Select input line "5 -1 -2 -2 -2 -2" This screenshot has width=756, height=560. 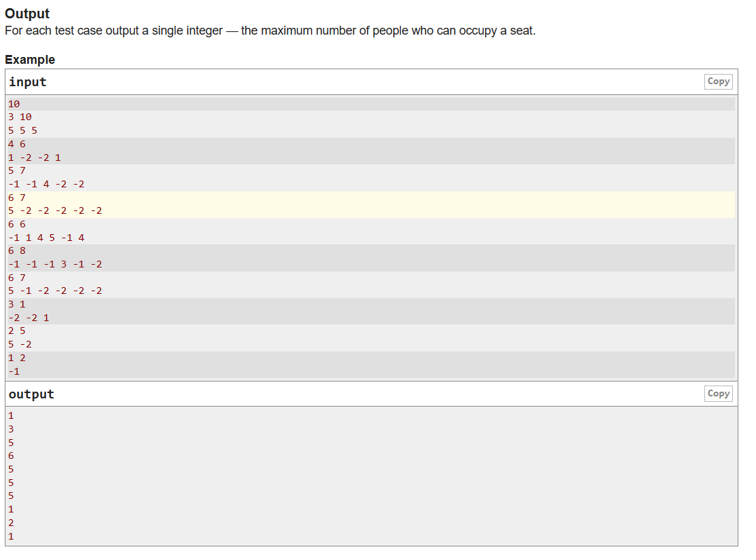click(55, 291)
